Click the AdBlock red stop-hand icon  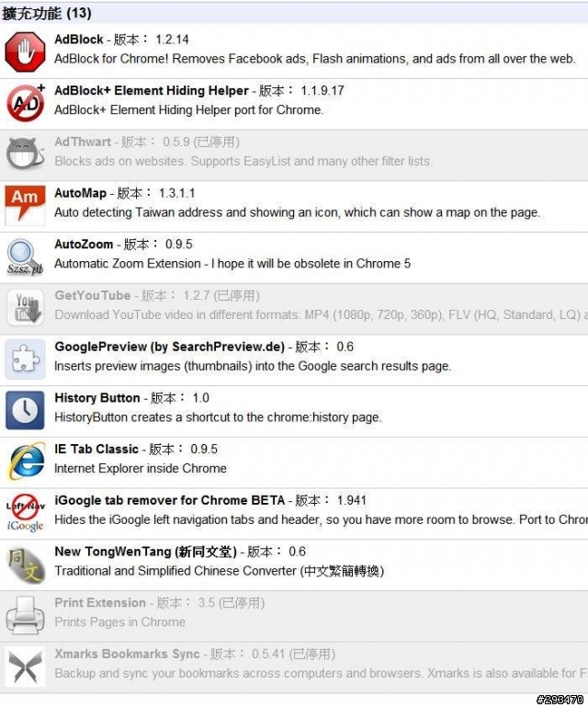(x=25, y=51)
